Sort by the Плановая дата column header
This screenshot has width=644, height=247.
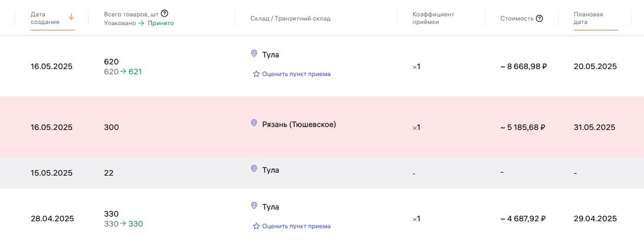[588, 18]
